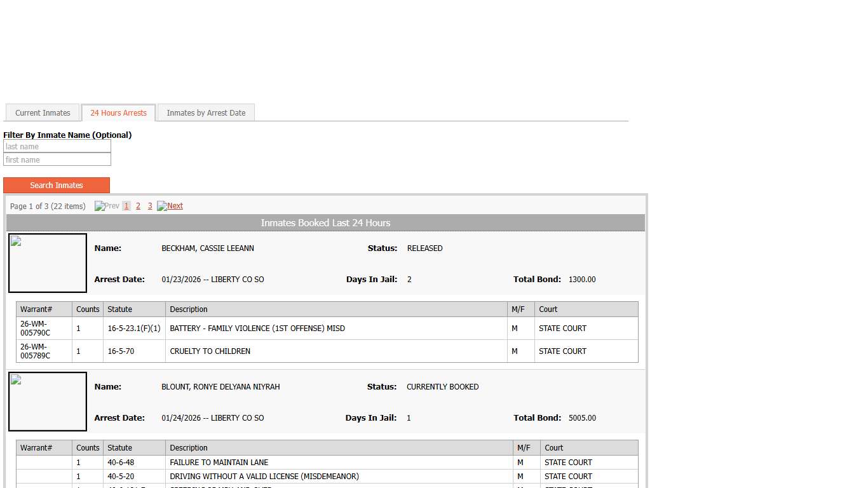Jump to page 3 of results

coord(150,206)
